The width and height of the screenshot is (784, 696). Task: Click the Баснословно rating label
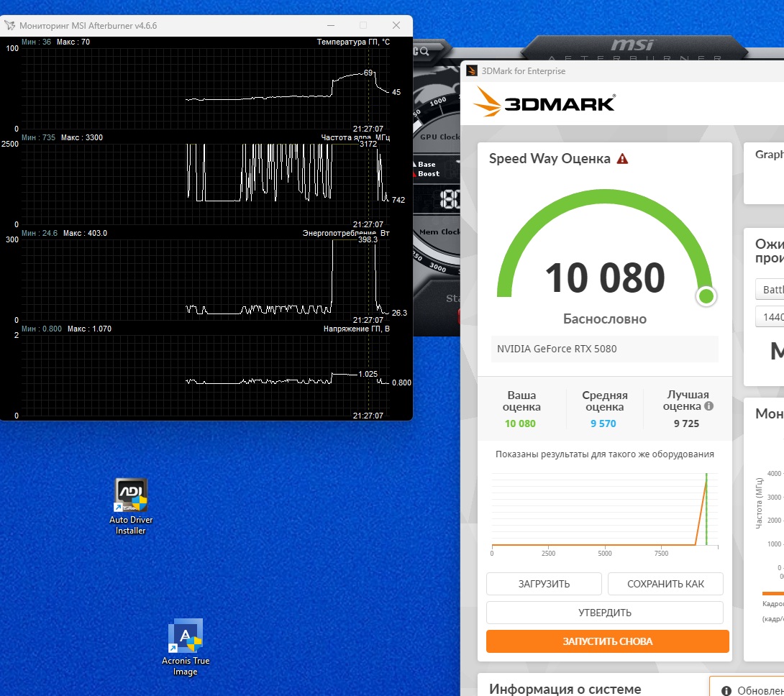point(605,319)
